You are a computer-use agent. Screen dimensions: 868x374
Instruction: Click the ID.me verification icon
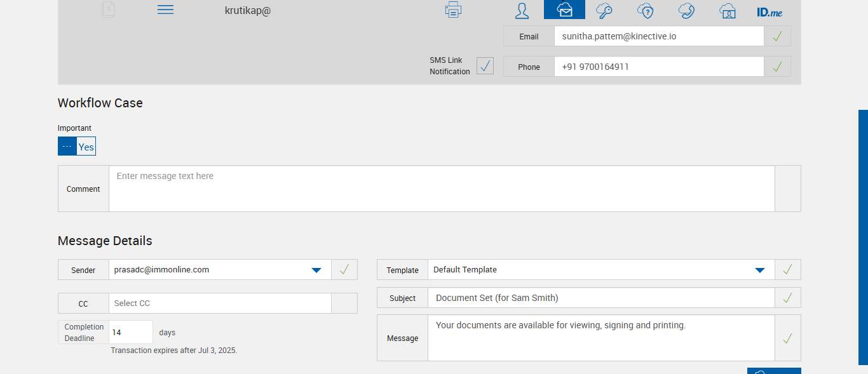point(769,11)
